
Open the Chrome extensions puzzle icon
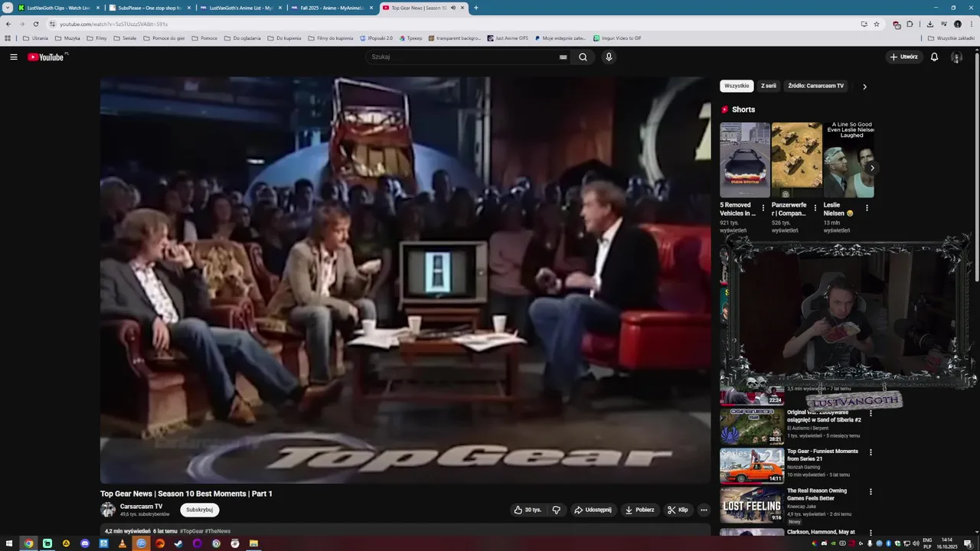click(910, 24)
